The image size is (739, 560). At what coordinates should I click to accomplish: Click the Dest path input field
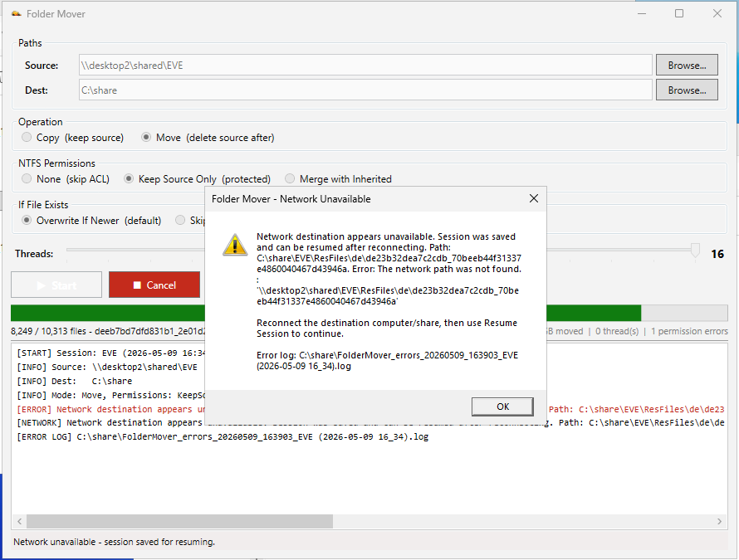click(365, 90)
